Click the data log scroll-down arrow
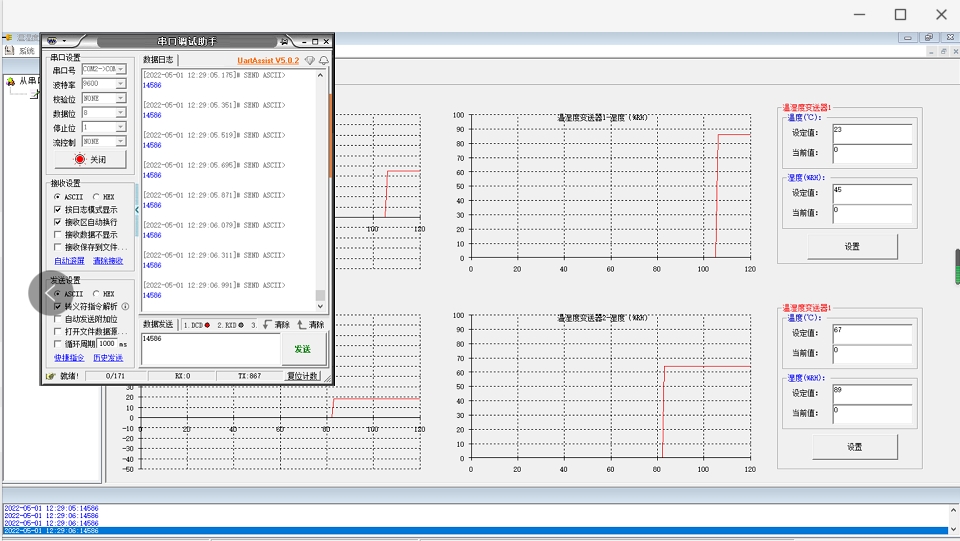Image resolution: width=960 pixels, height=541 pixels. 320,307
